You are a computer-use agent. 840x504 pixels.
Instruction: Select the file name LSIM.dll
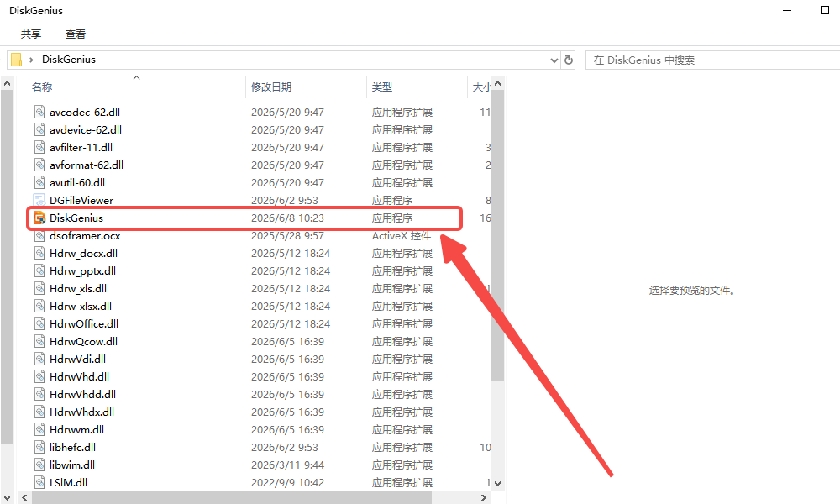[x=69, y=482]
